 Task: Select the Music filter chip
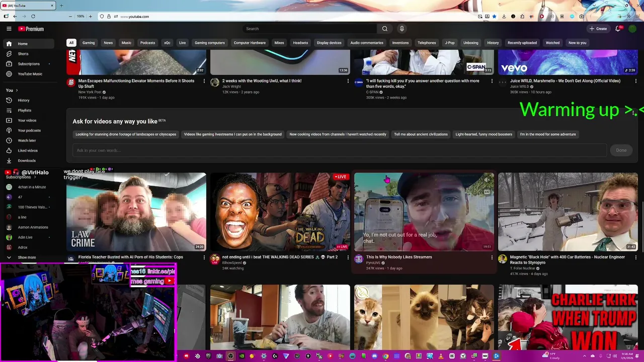tap(126, 43)
